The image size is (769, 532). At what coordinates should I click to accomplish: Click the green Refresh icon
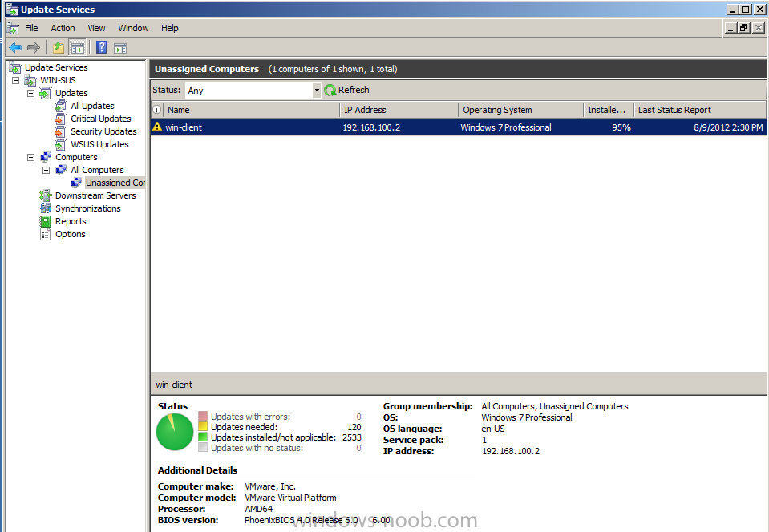click(330, 91)
